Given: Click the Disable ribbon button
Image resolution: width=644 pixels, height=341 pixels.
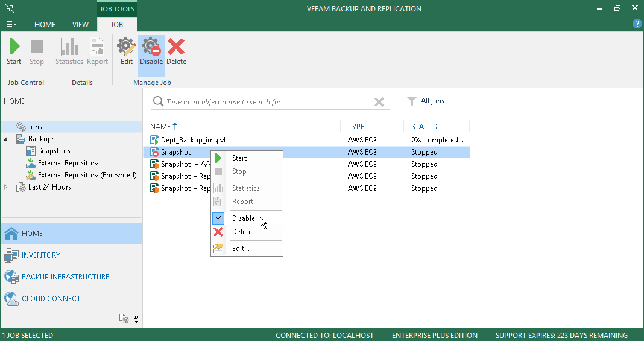Looking at the screenshot, I should coord(151,56).
